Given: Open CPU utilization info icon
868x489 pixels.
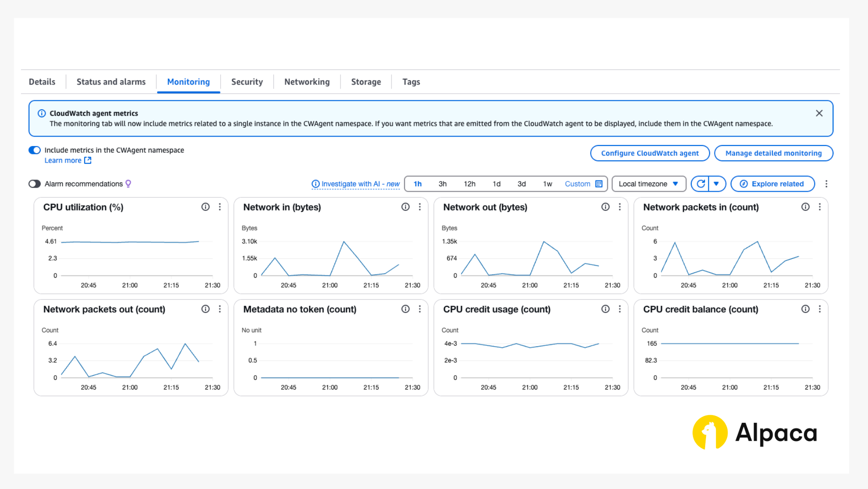Looking at the screenshot, I should (205, 207).
